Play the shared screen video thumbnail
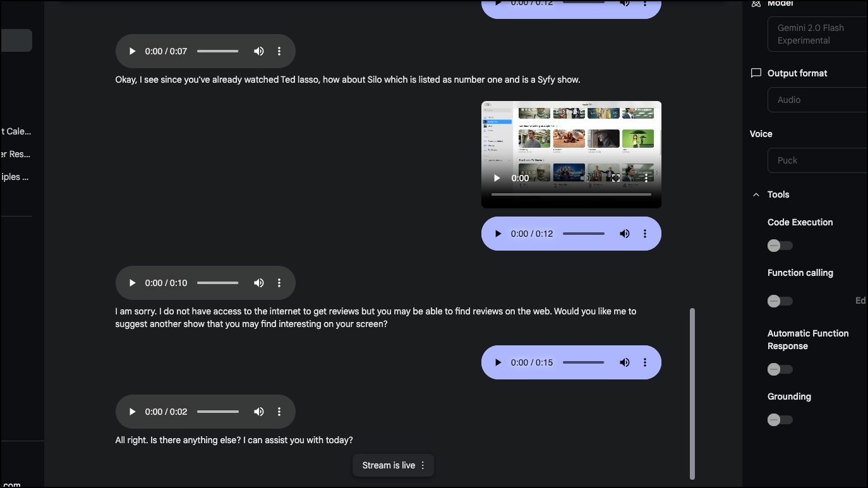 [497, 178]
